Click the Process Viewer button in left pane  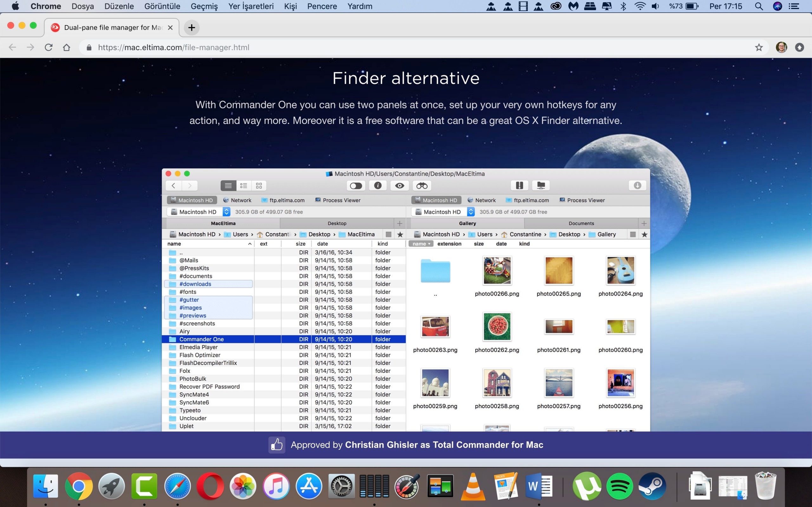click(337, 200)
